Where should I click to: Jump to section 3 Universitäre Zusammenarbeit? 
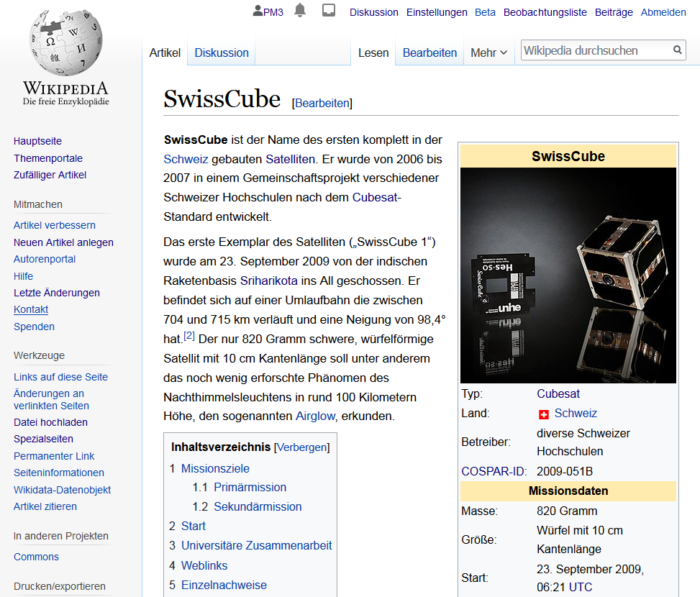(x=256, y=545)
